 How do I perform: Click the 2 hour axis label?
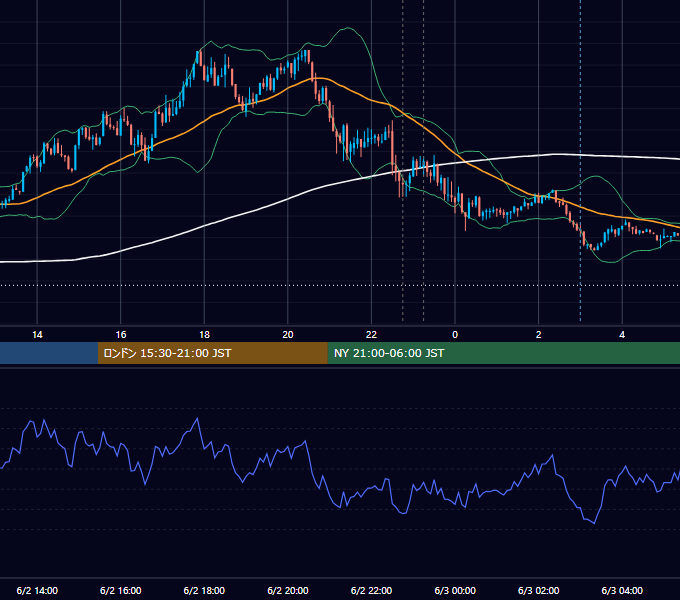(x=539, y=335)
